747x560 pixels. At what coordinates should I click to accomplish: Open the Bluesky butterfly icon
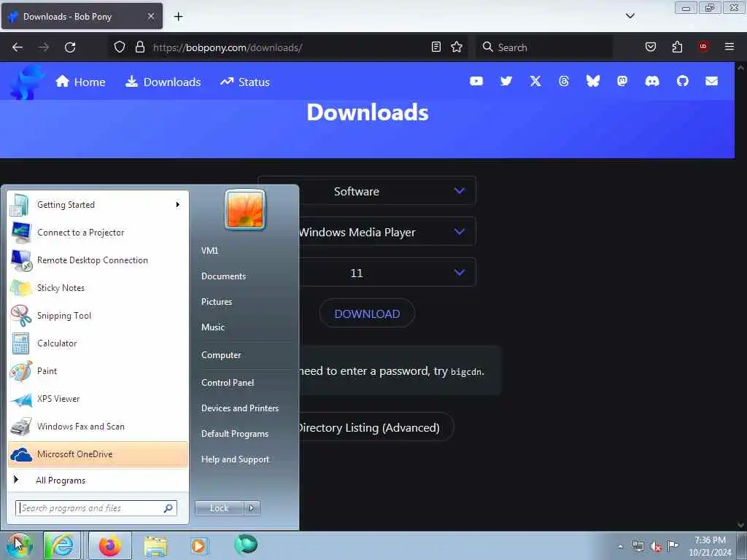(x=592, y=82)
